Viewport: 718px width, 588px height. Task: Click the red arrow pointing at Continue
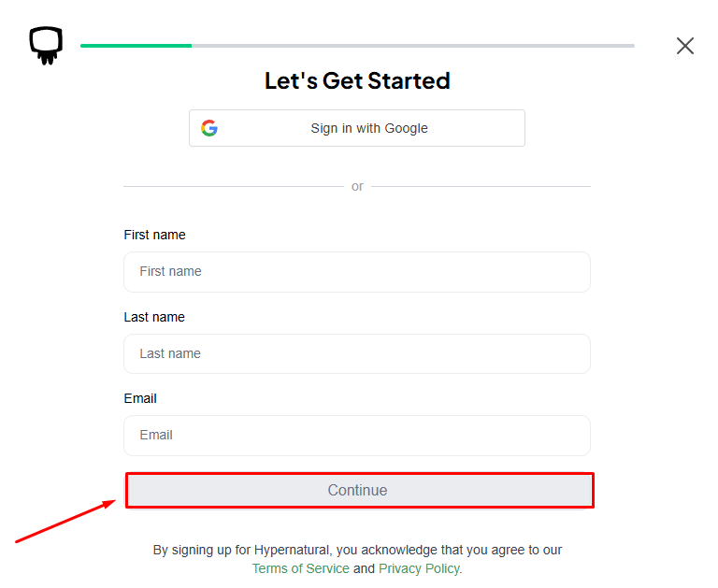(x=65, y=522)
